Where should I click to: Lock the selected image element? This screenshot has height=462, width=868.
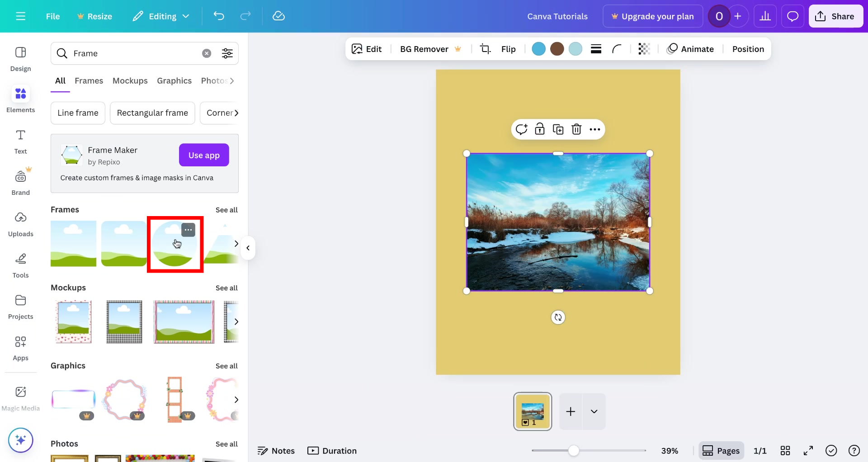(x=540, y=129)
